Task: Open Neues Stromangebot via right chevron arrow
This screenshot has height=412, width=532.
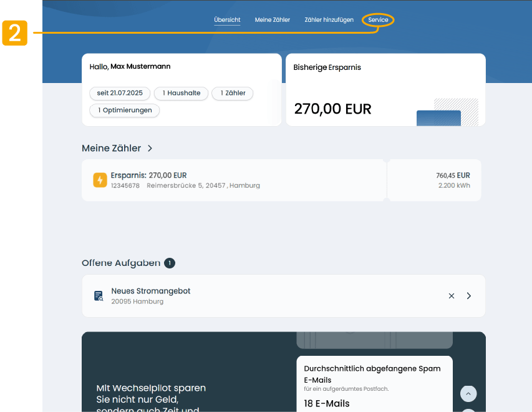Action: (469, 296)
